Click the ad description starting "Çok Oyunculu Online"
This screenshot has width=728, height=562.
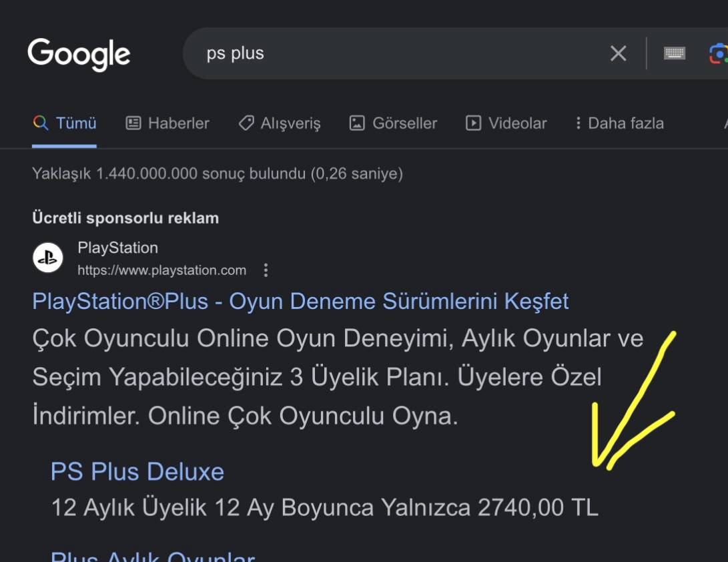(x=338, y=377)
